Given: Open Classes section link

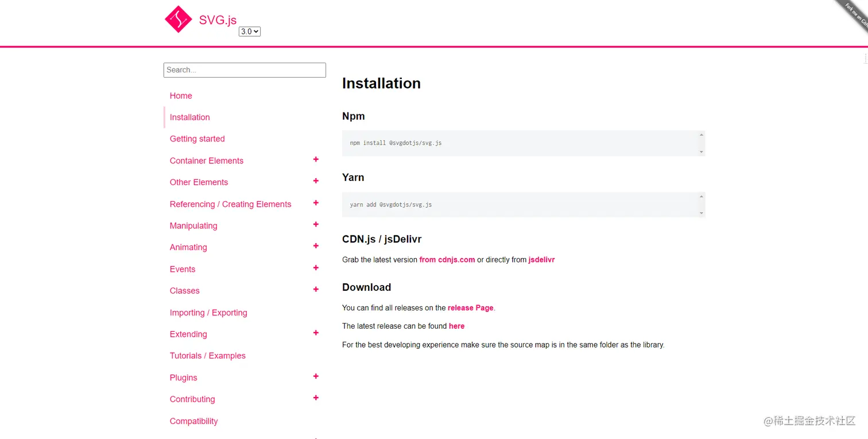Looking at the screenshot, I should (185, 291).
